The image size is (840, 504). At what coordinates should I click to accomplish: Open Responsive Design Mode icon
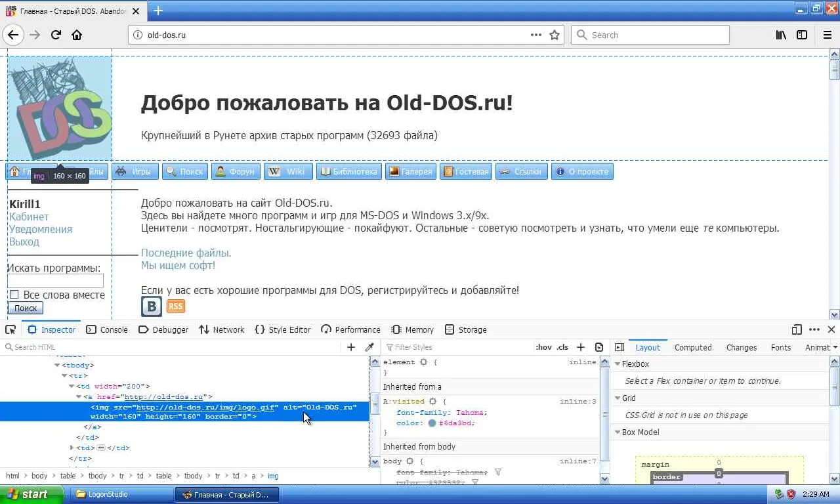point(797,329)
